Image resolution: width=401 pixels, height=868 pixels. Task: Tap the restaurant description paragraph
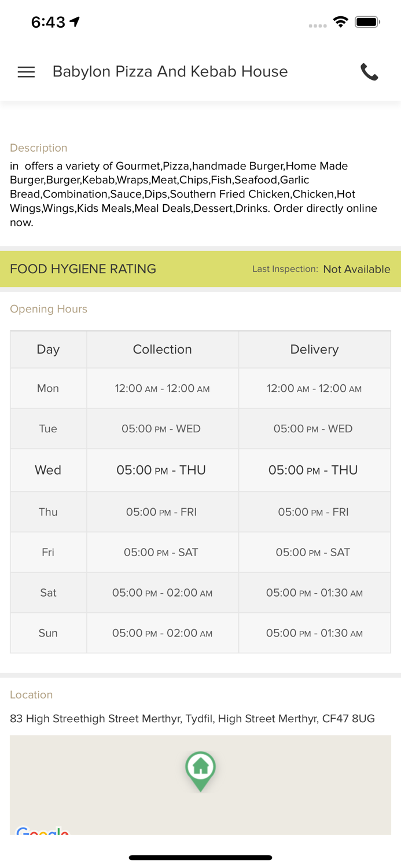(x=194, y=194)
